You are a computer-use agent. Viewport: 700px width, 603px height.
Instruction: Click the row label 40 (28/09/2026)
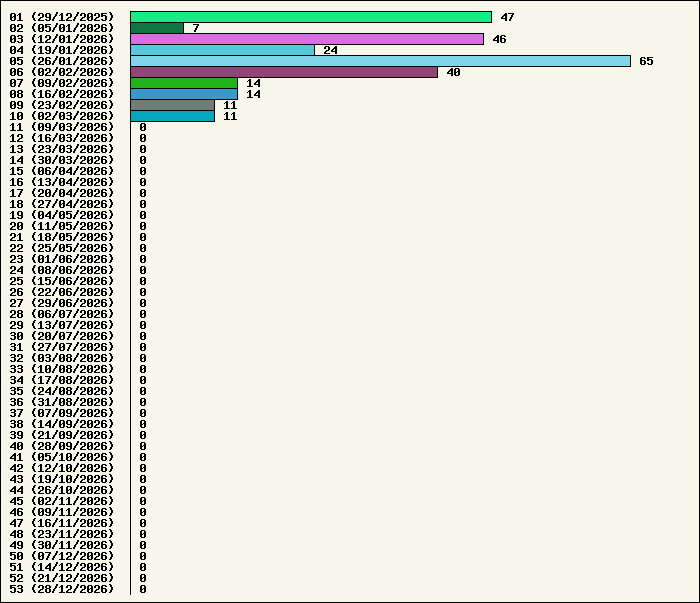pyautogui.click(x=62, y=446)
